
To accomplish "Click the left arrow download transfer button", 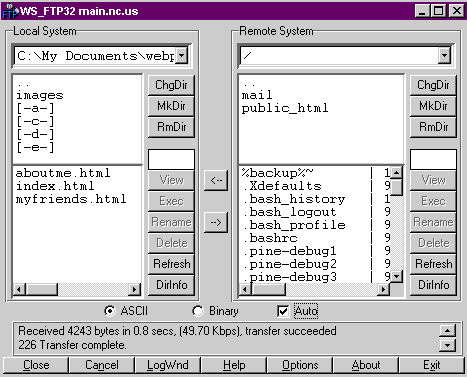I will click(216, 180).
